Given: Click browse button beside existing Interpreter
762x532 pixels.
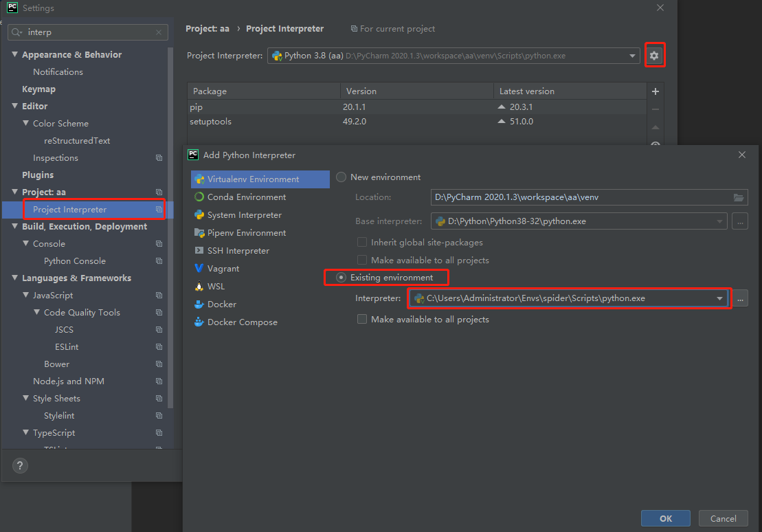Looking at the screenshot, I should 739,298.
